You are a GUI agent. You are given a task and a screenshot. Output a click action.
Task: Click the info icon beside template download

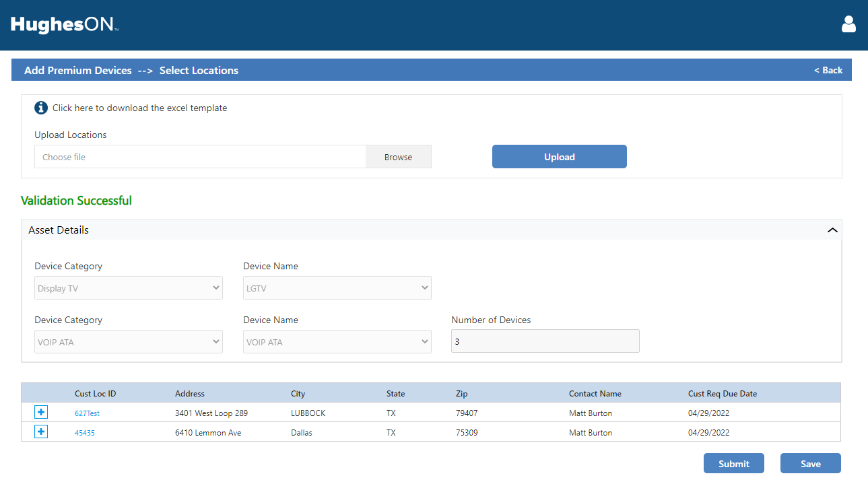[41, 108]
